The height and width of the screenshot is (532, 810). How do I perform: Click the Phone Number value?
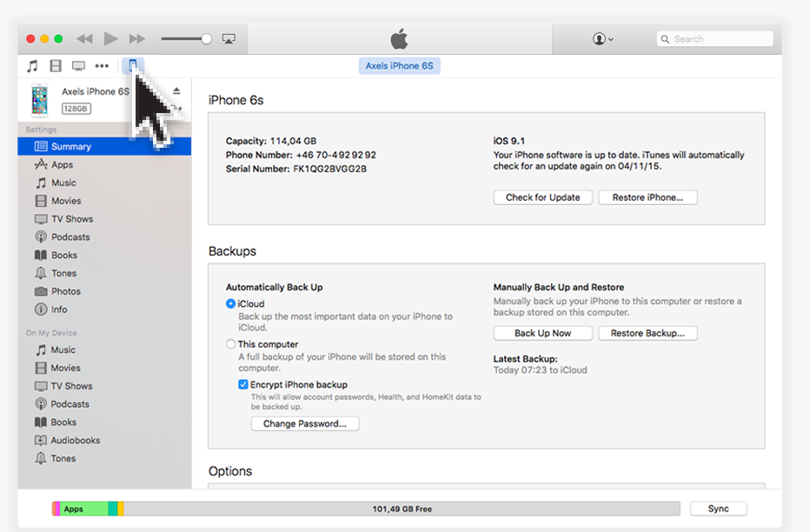click(336, 155)
